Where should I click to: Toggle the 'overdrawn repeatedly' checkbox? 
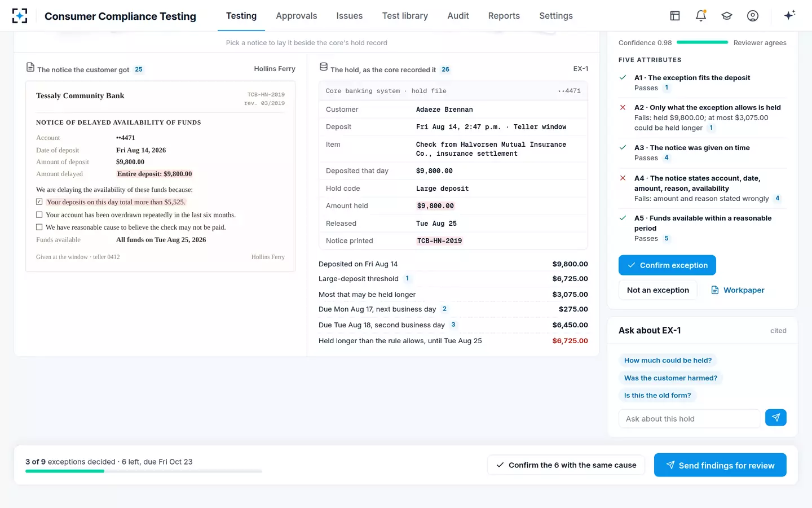[x=39, y=214]
